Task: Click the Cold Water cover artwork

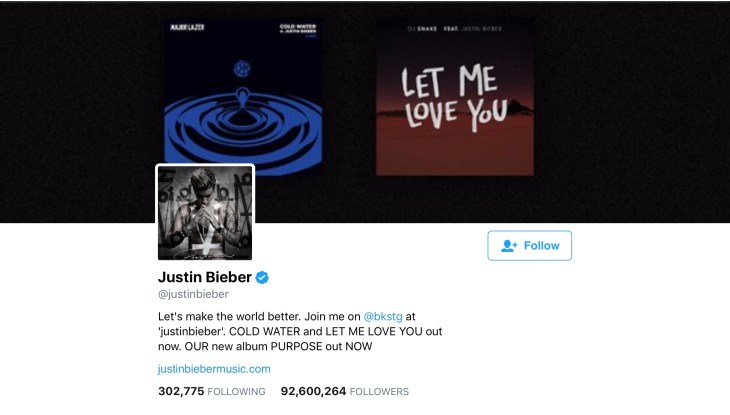Action: 243,93
